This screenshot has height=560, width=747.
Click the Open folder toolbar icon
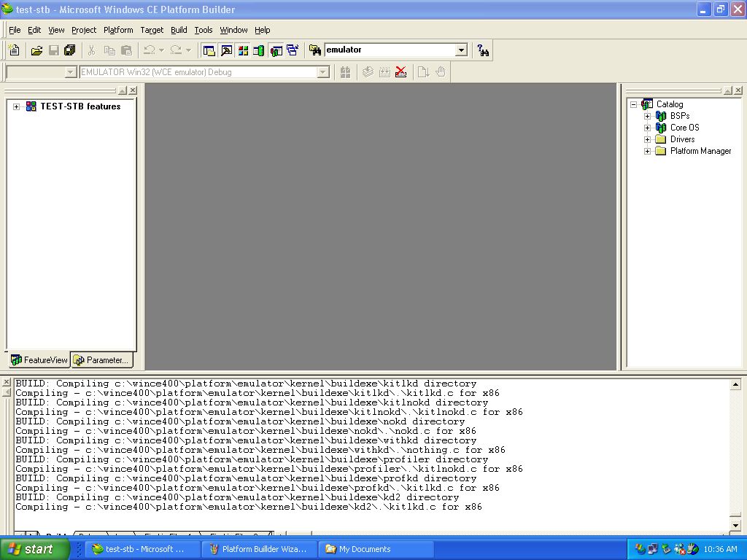pyautogui.click(x=36, y=50)
